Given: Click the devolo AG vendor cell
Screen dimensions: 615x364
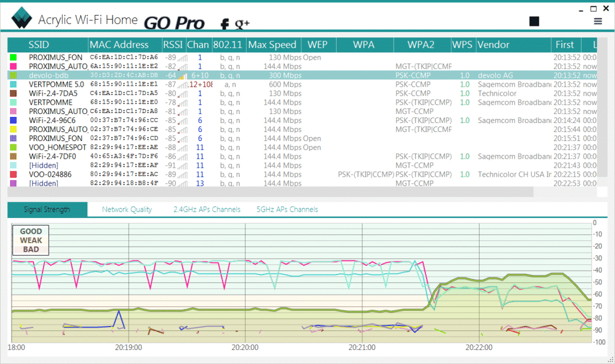Looking at the screenshot, I should [x=495, y=75].
